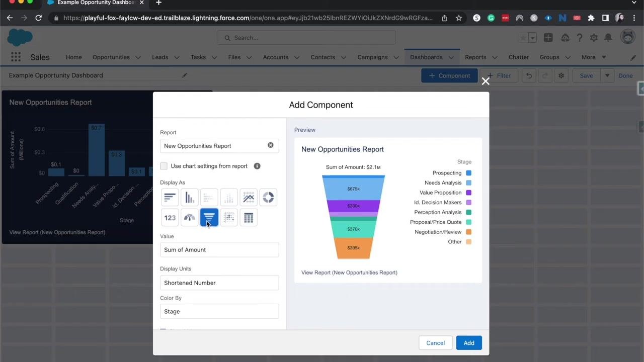Screen dimensions: 644x362
Task: Pick the metric (123) display type
Action: (x=170, y=218)
